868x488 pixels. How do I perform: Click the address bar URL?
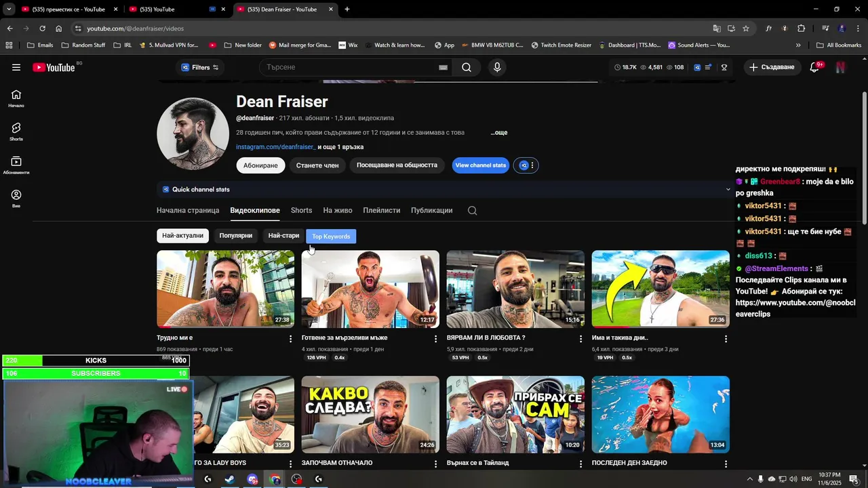tap(136, 28)
